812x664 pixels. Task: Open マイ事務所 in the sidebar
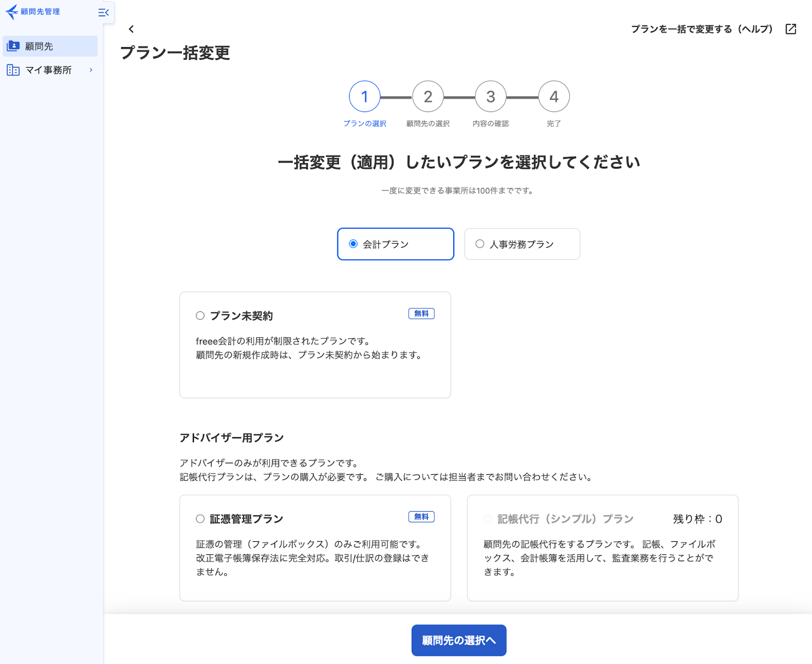[50, 70]
